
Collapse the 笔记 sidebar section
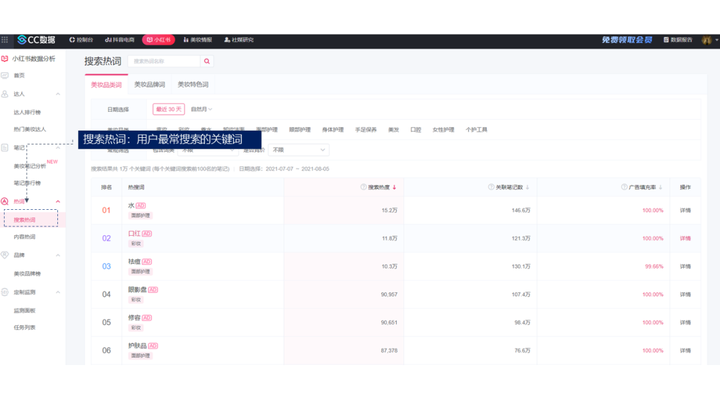58,148
